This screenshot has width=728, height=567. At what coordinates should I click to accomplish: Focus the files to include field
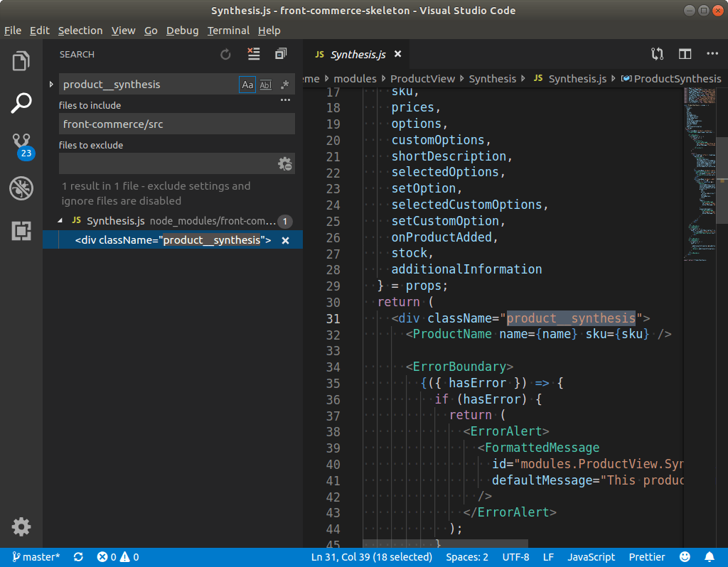click(177, 124)
